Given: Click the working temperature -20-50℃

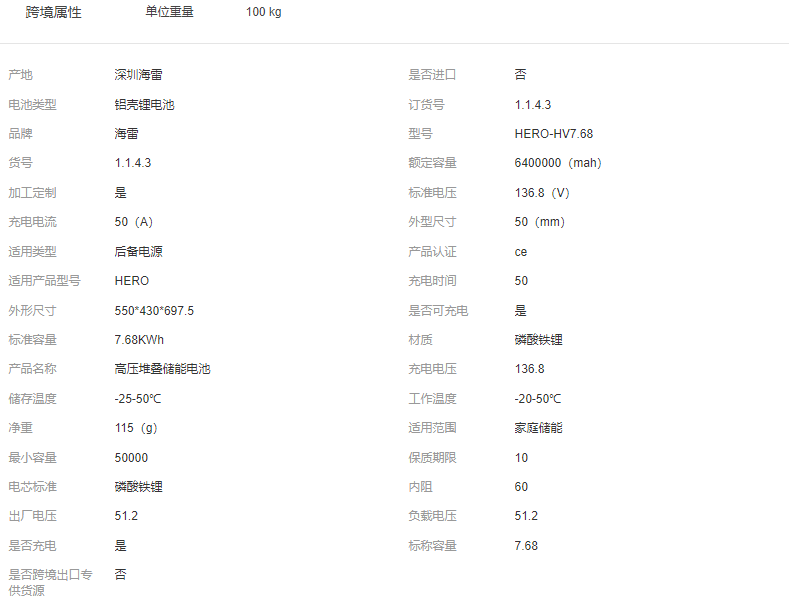Looking at the screenshot, I should 538,399.
